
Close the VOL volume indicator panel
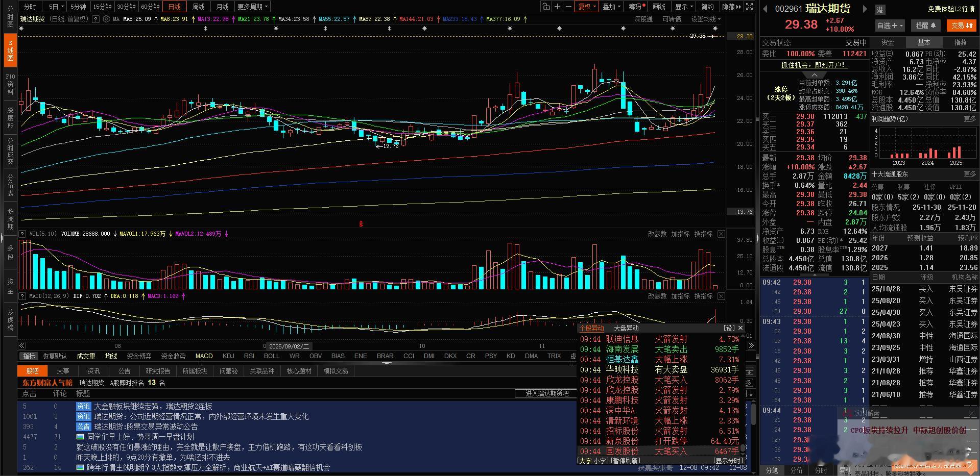[721, 234]
